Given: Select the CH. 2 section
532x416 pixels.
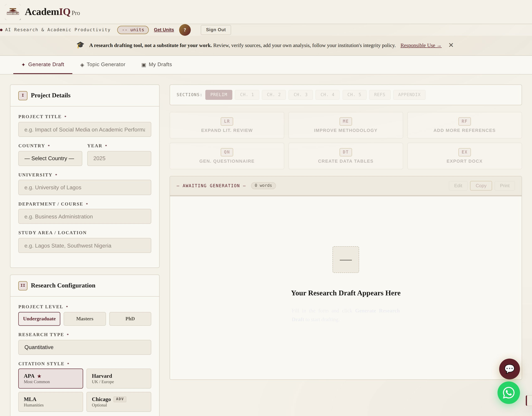Looking at the screenshot, I should click(274, 95).
